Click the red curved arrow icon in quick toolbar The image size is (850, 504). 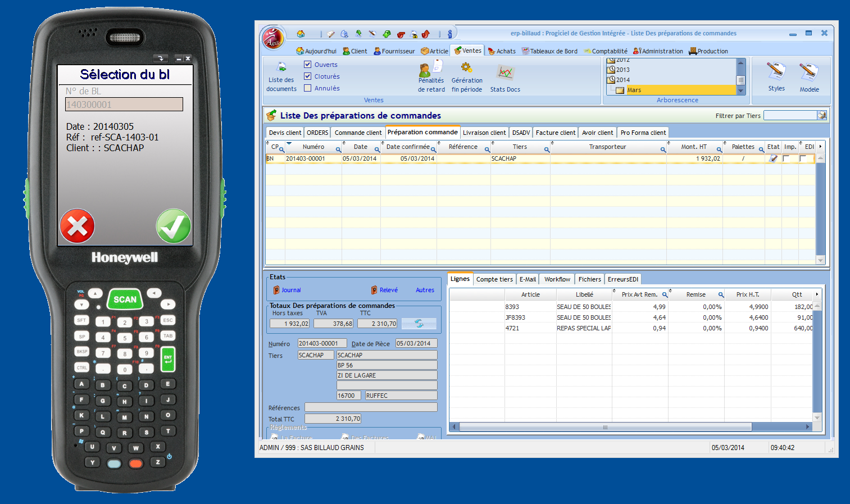click(x=426, y=34)
